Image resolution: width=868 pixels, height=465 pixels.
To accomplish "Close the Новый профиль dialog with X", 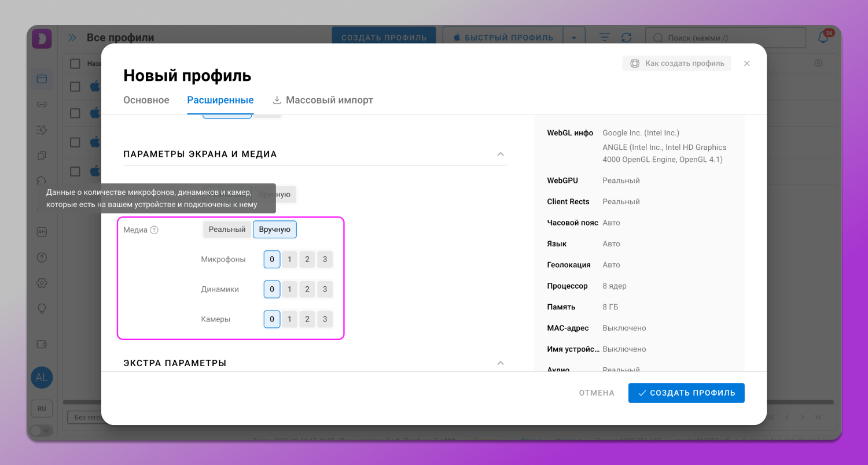I will [x=746, y=64].
